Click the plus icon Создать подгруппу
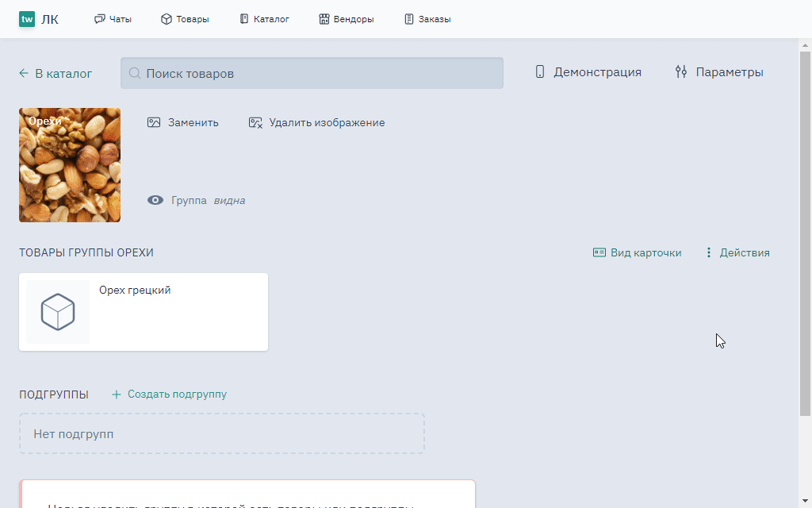 (x=117, y=394)
